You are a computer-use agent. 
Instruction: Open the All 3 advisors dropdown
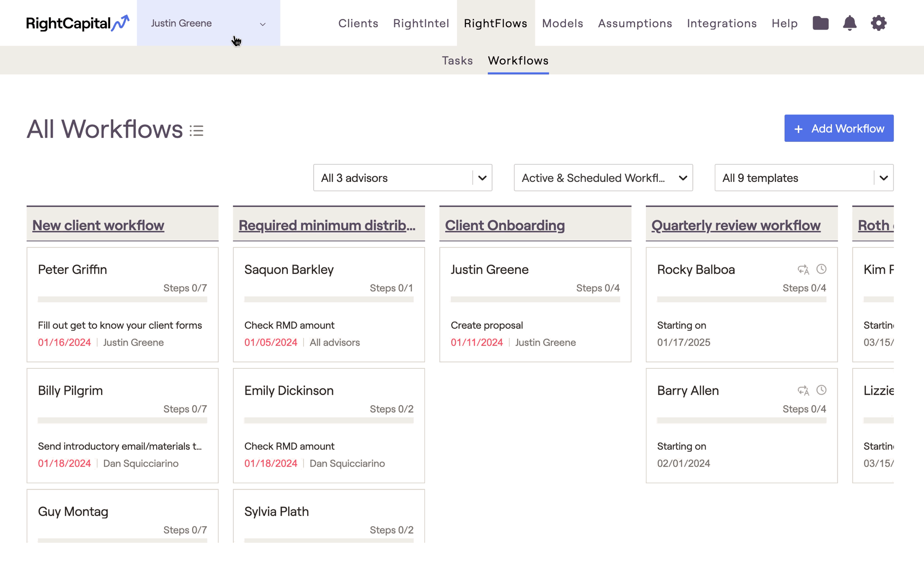pos(402,178)
